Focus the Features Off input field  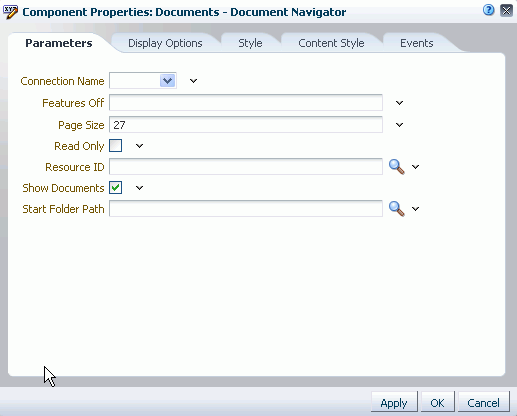click(246, 103)
